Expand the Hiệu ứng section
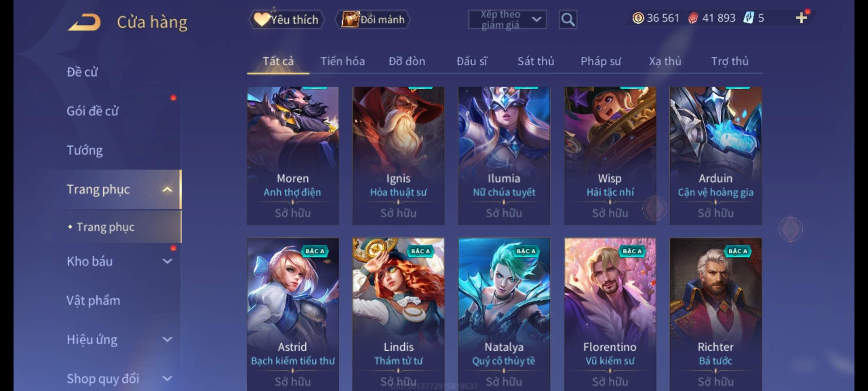Image resolution: width=868 pixels, height=391 pixels. coord(167,340)
